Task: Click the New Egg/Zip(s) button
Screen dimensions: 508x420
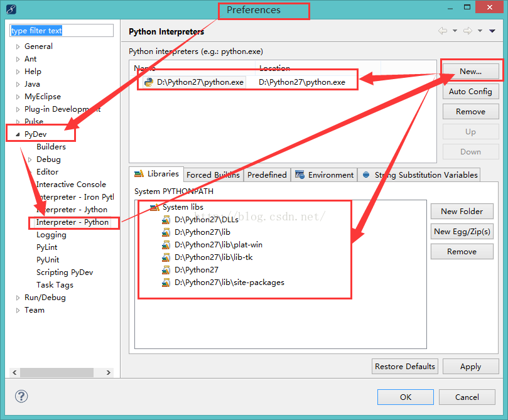Action: click(462, 231)
